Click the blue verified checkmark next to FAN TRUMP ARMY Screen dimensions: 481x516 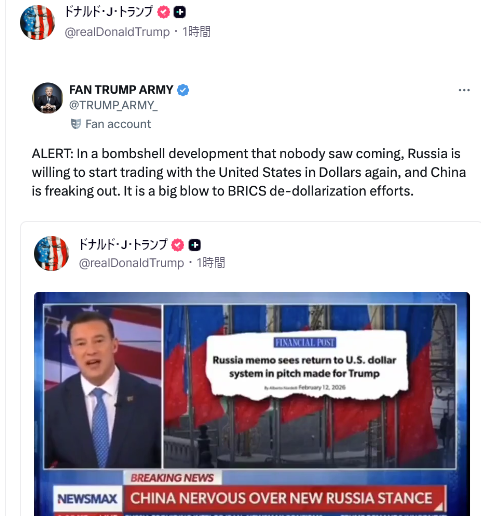tap(183, 90)
